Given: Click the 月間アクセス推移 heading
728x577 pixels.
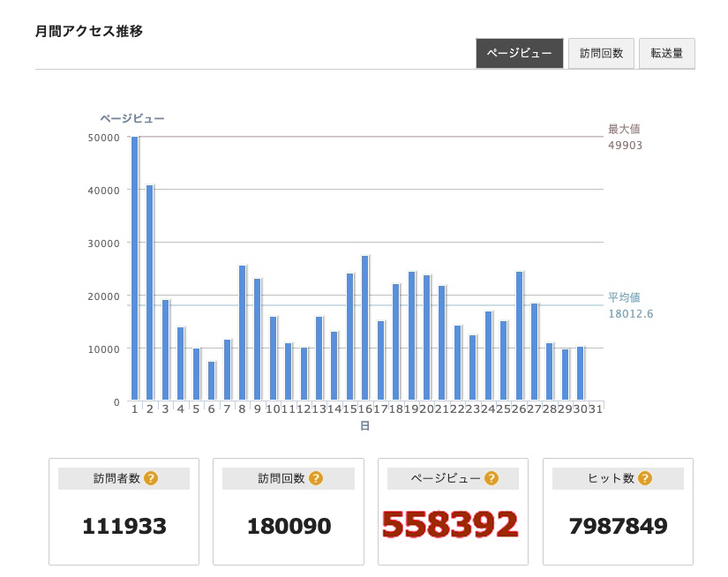Looking at the screenshot, I should click(x=88, y=31).
